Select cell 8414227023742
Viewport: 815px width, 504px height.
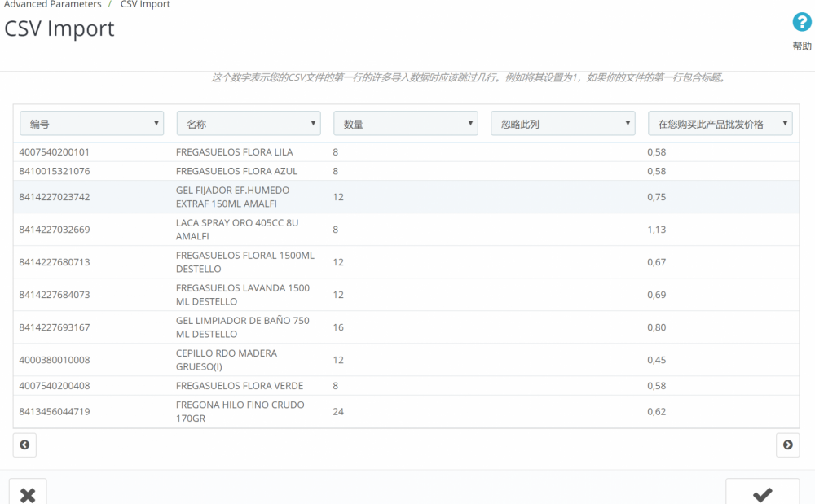[x=54, y=197]
